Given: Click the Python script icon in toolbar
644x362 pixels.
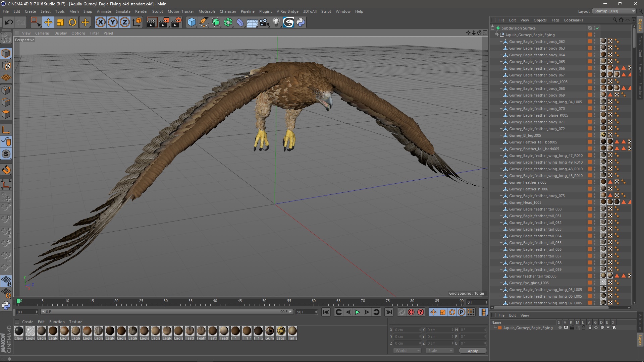Looking at the screenshot, I should click(301, 22).
